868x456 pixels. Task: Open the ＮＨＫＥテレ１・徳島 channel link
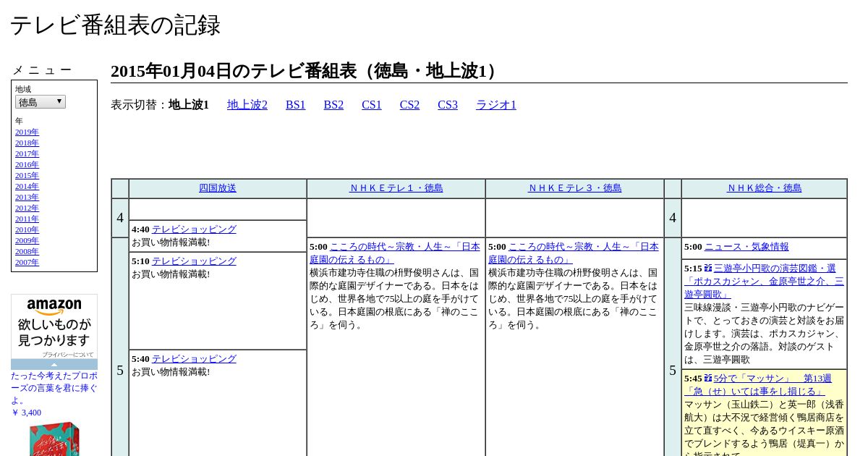396,188
